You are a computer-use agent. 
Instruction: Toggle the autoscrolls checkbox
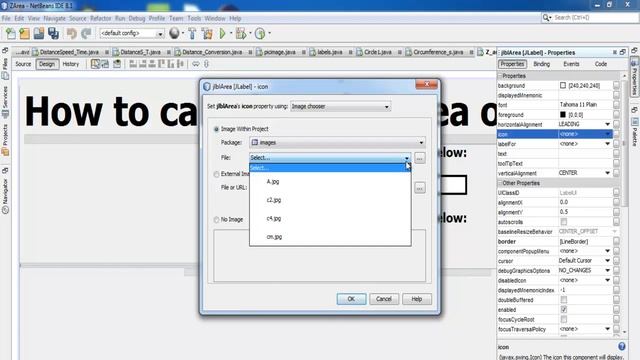pos(564,222)
